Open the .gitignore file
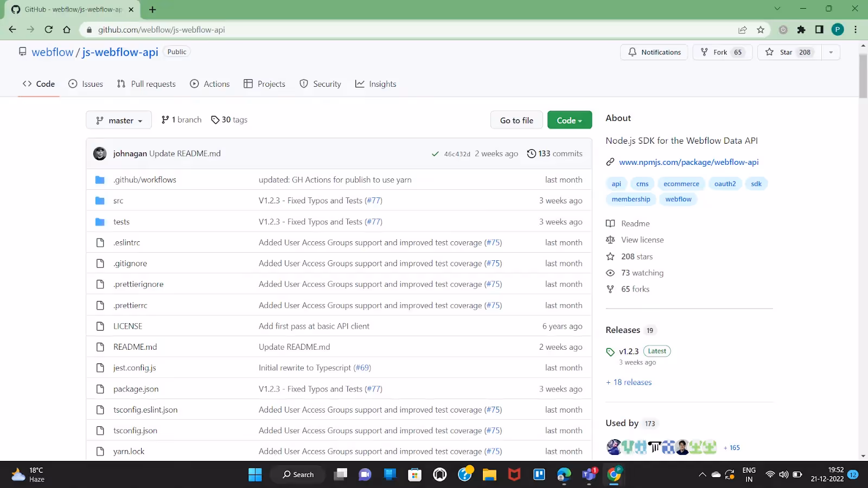Screen dimensions: 868x488 tap(130, 264)
